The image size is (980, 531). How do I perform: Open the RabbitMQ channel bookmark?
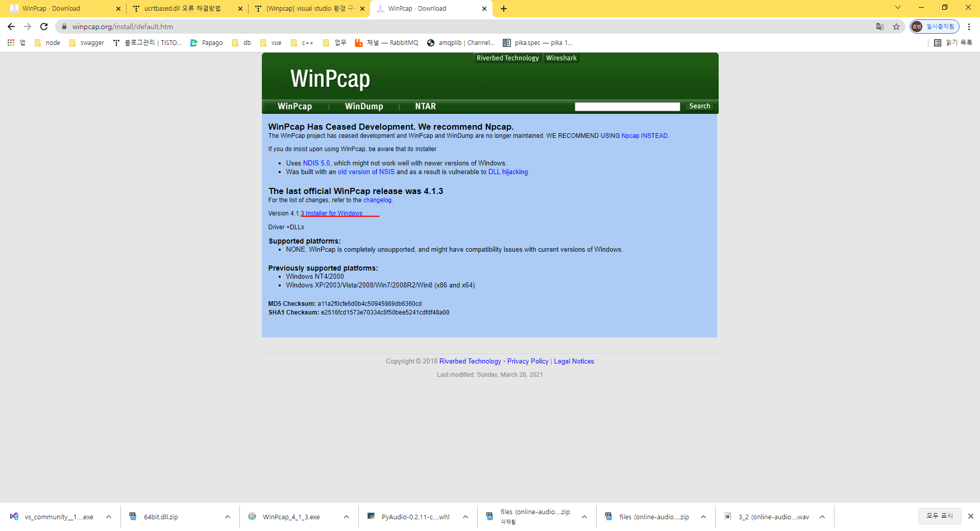(387, 43)
